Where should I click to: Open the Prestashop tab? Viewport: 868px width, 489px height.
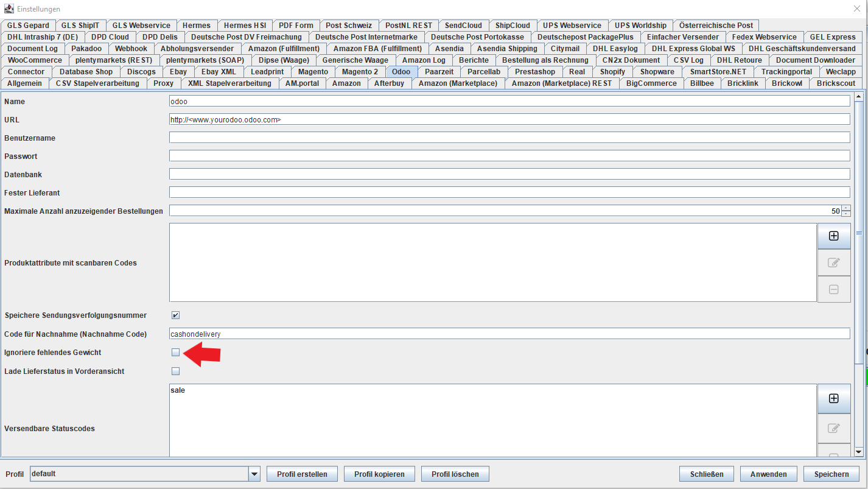tap(535, 72)
